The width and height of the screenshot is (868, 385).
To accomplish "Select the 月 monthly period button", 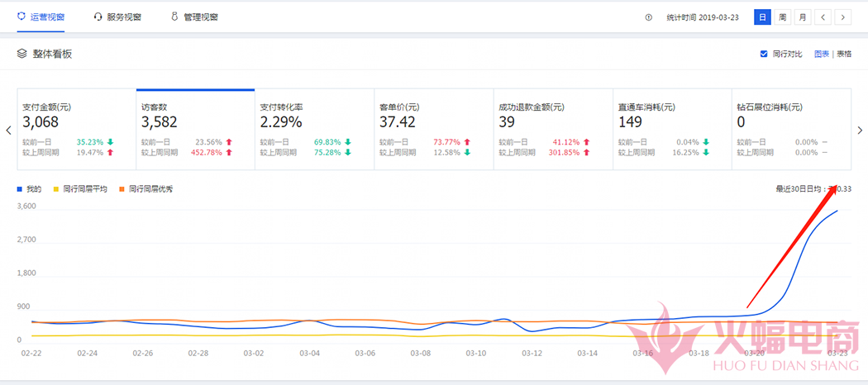I will click(801, 17).
